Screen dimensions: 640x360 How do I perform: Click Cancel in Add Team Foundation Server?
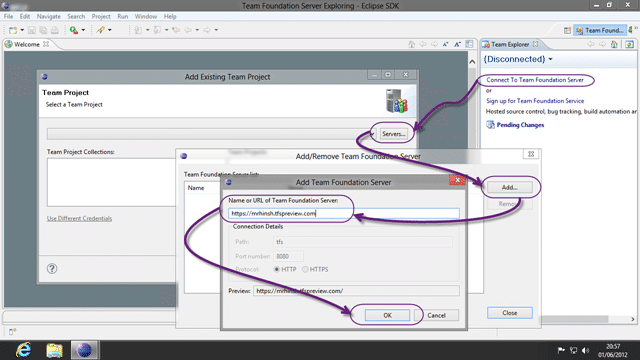tap(436, 315)
